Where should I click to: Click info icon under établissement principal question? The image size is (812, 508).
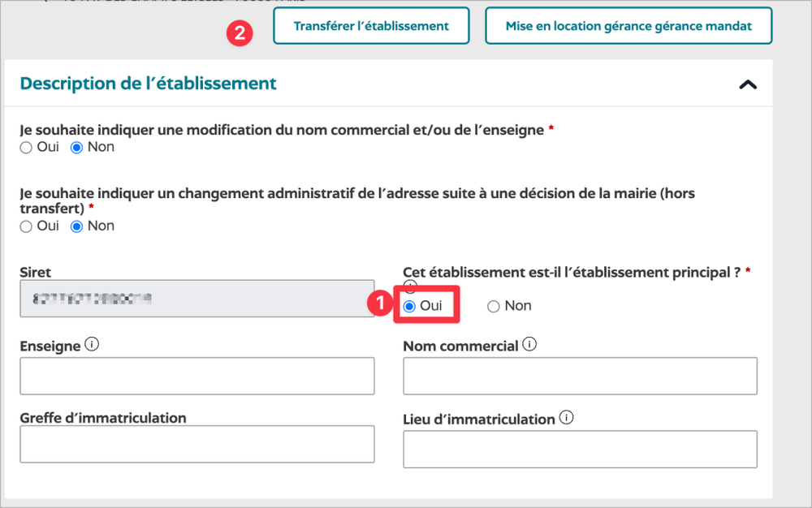click(410, 286)
